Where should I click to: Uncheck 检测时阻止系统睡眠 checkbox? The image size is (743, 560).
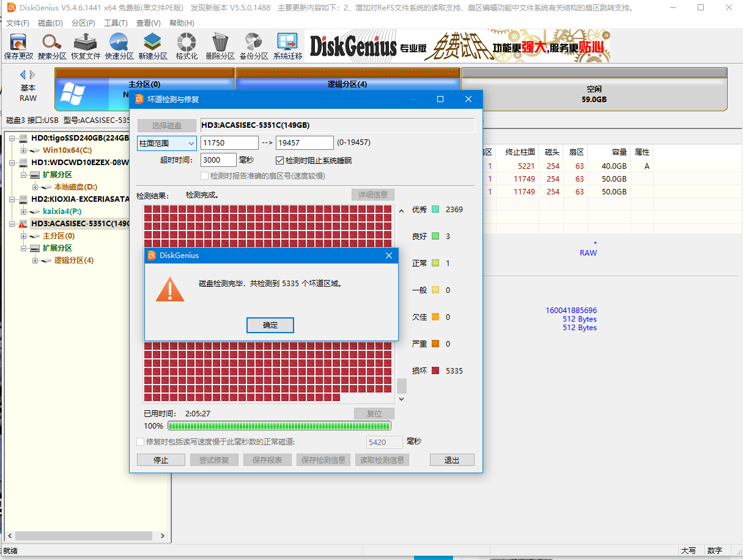pyautogui.click(x=280, y=160)
